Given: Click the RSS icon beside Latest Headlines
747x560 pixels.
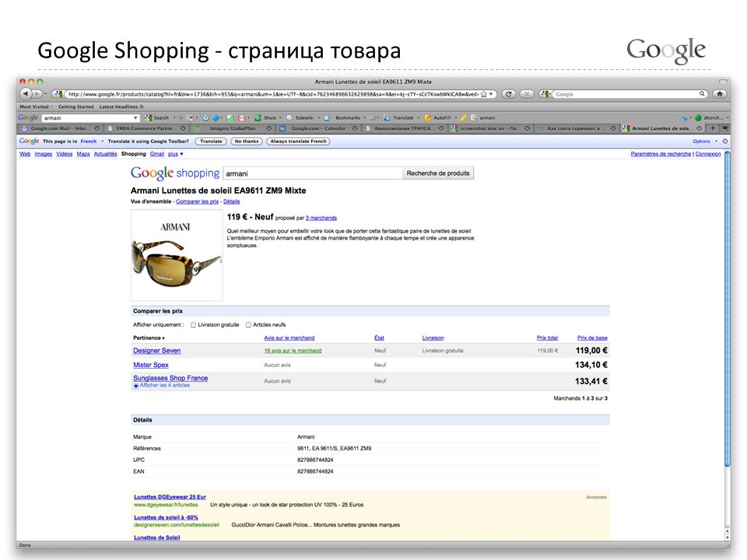Looking at the screenshot, I should pyautogui.click(x=142, y=107).
